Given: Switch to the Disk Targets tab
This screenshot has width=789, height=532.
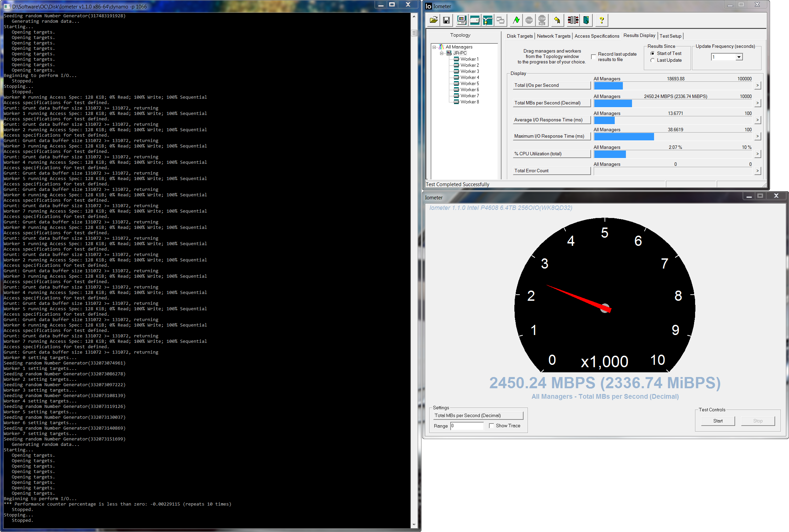Looking at the screenshot, I should (x=520, y=36).
